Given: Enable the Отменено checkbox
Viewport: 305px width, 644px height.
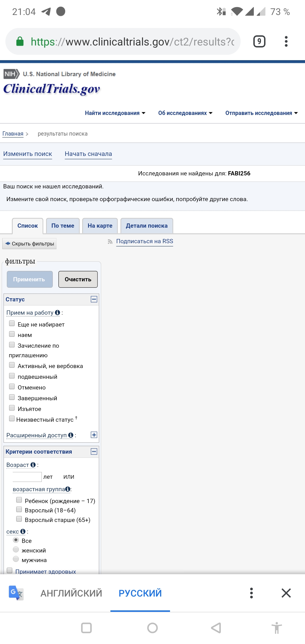Looking at the screenshot, I should (12, 386).
